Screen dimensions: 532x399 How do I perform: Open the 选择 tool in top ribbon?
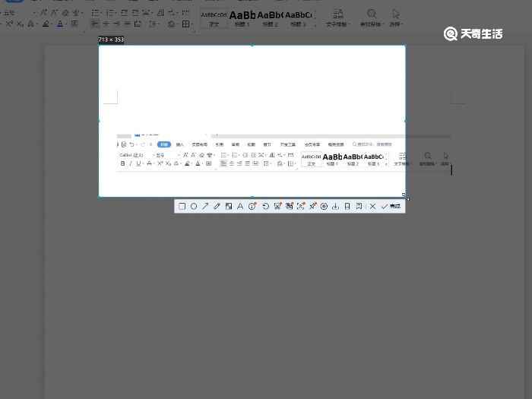pyautogui.click(x=395, y=18)
